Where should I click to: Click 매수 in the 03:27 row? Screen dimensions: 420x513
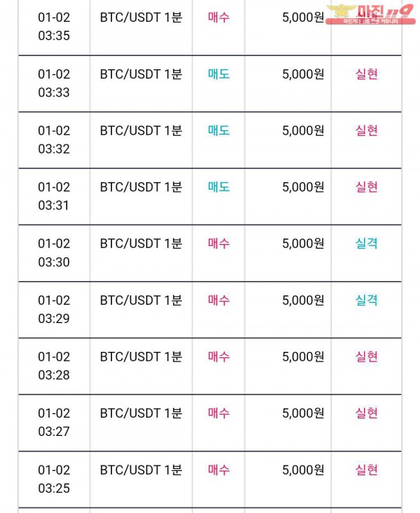(x=218, y=413)
